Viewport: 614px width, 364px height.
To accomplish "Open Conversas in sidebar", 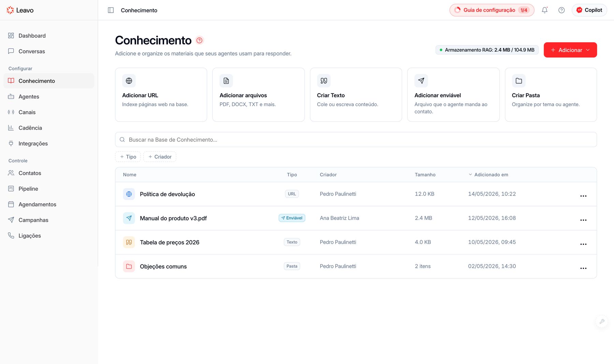I will (x=49, y=51).
